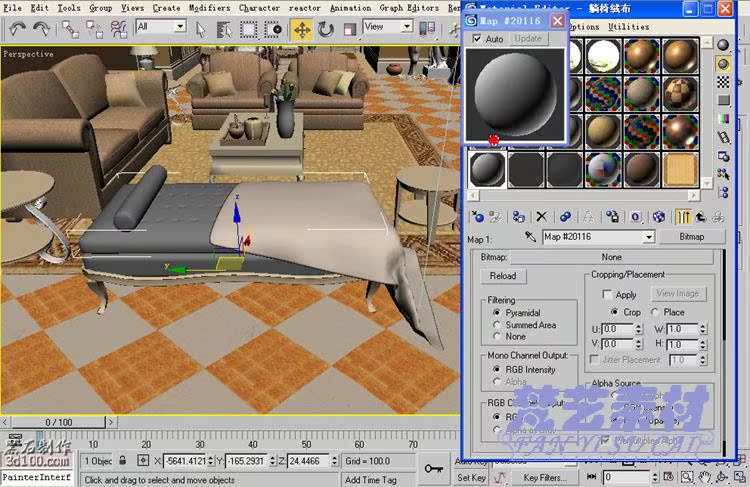Open the Map #20116 name dropdown
750x487 pixels.
(648, 237)
